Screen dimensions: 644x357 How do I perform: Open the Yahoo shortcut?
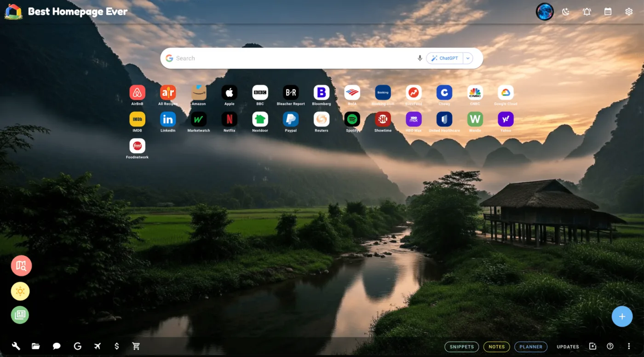coord(506,119)
